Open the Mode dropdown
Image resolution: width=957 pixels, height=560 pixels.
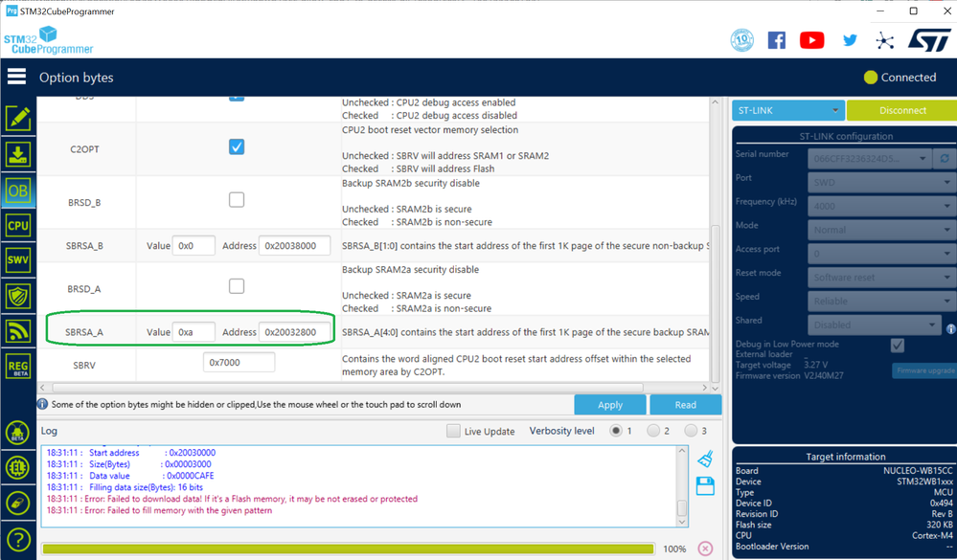[882, 230]
